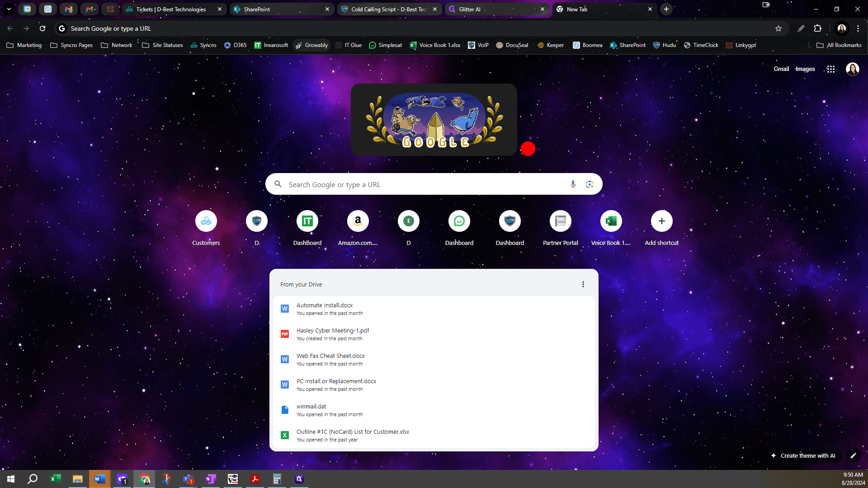868x488 pixels.
Task: Open Windows taskbar search
Action: pyautogui.click(x=33, y=479)
